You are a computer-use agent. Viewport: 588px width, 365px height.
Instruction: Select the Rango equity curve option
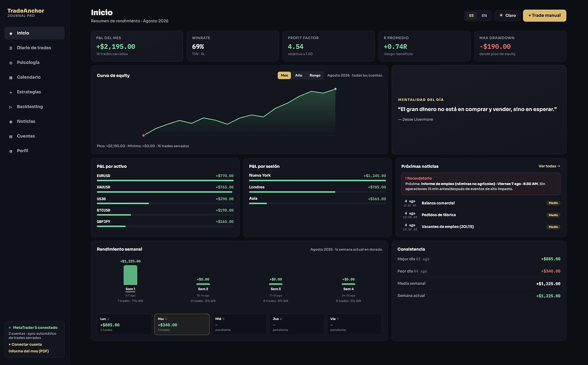click(315, 75)
